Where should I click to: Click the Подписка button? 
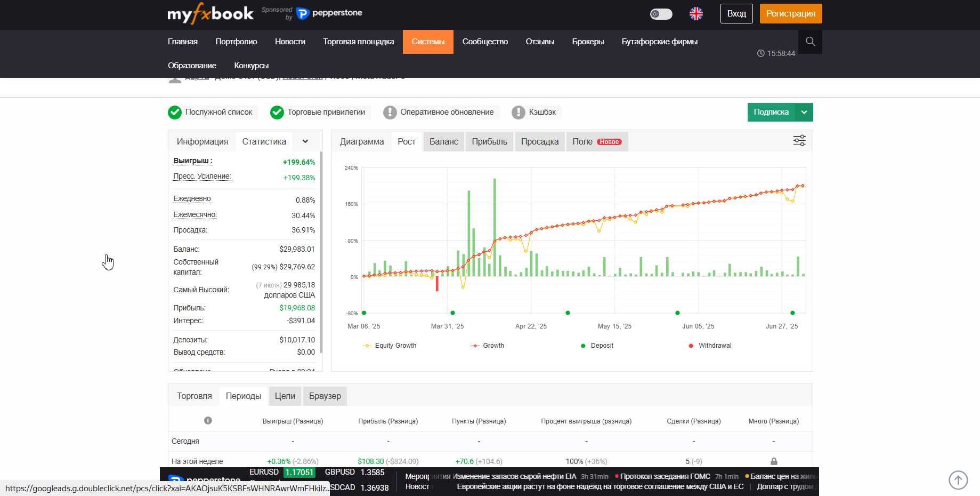[771, 112]
